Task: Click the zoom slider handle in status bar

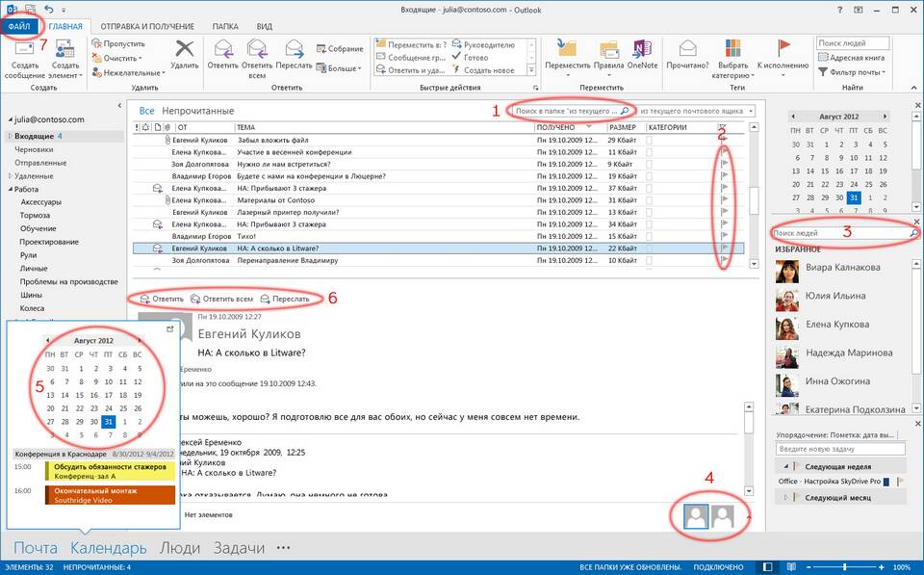Action: point(844,567)
